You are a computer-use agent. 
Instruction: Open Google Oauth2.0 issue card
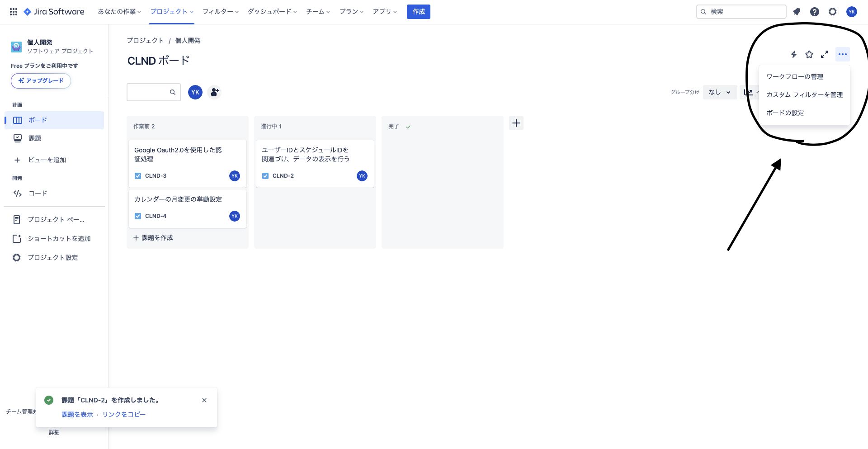point(188,164)
